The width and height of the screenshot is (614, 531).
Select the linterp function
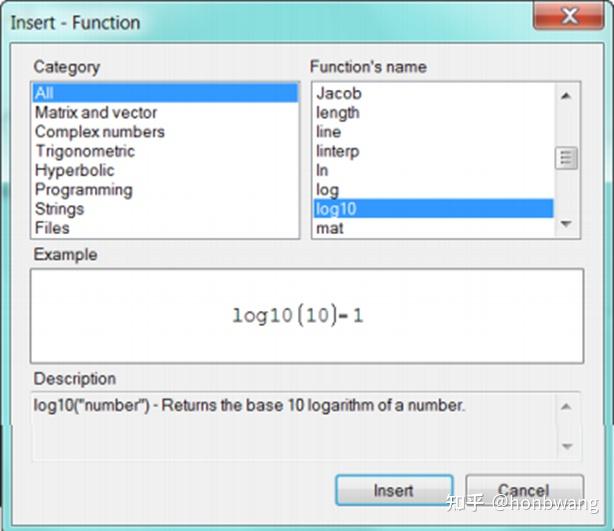pos(337,151)
